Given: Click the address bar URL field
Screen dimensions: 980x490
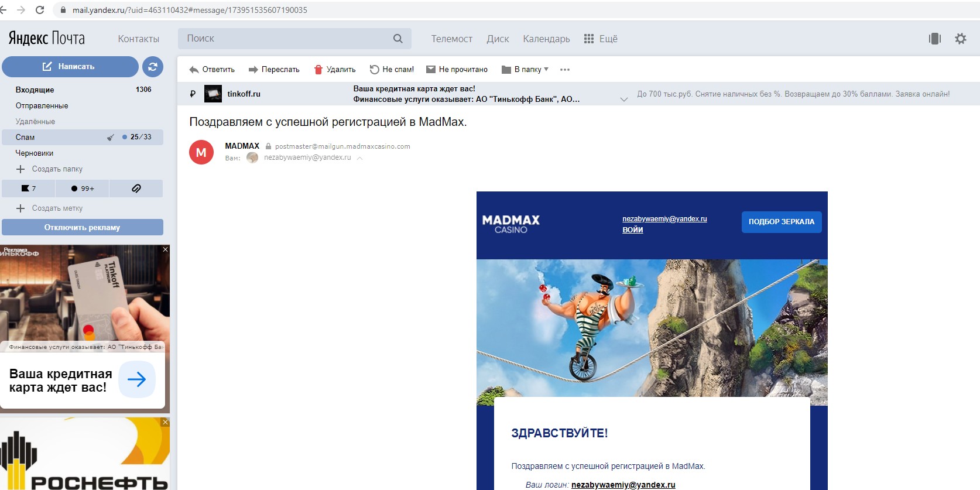Looking at the screenshot, I should point(190,10).
